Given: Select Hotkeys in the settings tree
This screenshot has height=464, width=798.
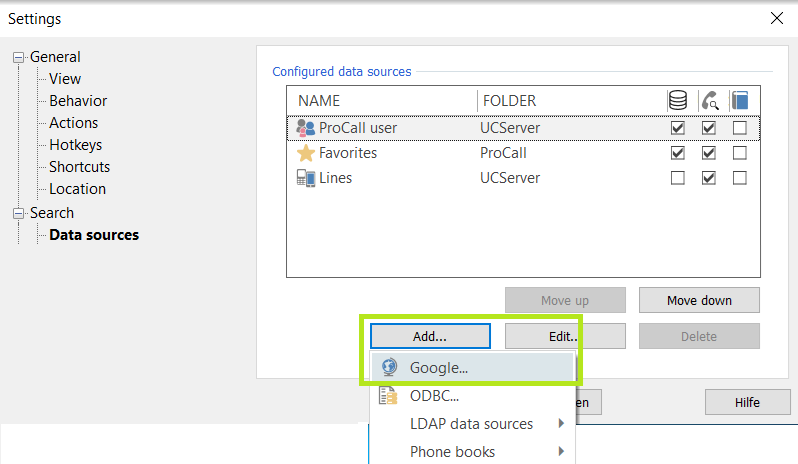Looking at the screenshot, I should [75, 145].
